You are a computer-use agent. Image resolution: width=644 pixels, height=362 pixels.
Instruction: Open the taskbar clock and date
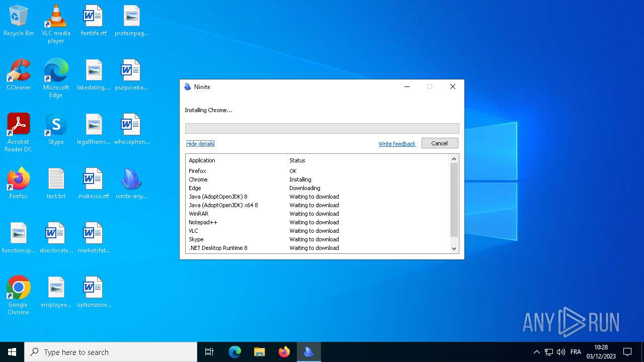[601, 352]
